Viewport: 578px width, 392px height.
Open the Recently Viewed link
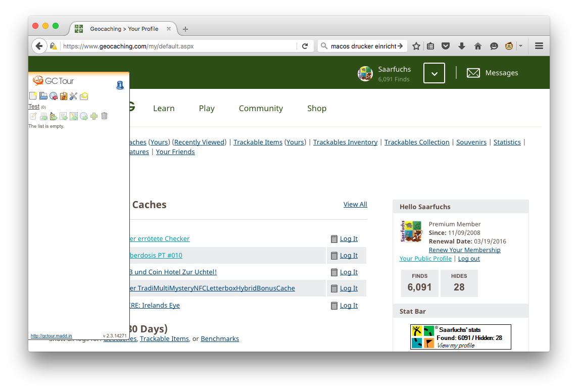point(200,142)
